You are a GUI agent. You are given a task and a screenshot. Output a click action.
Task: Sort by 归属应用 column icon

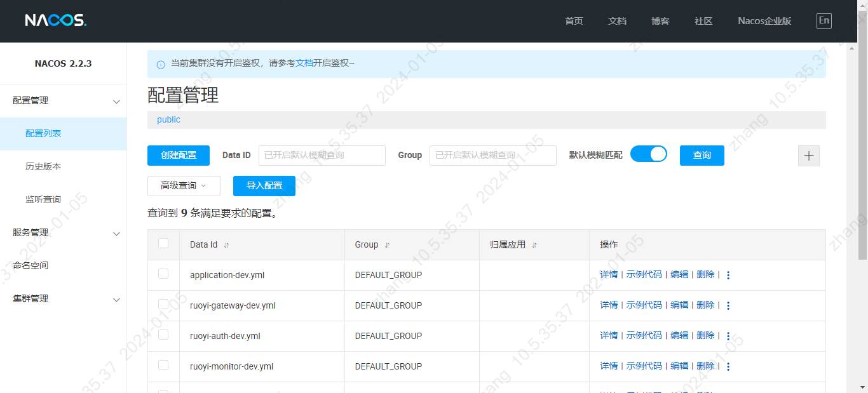pos(534,245)
